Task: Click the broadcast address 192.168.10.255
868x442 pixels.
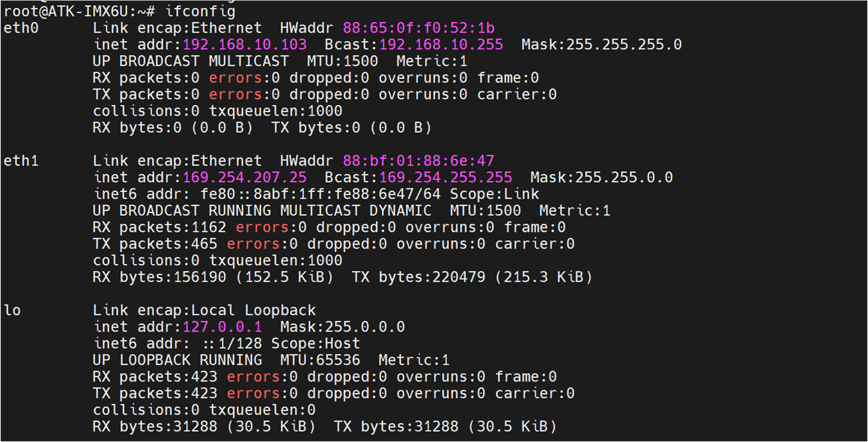Action: (441, 45)
